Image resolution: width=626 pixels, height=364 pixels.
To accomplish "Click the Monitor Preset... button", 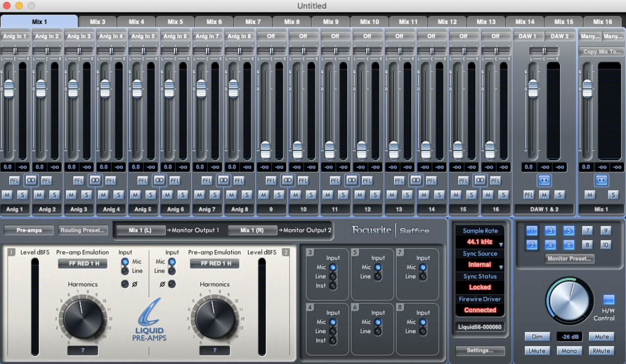I will pyautogui.click(x=569, y=258).
